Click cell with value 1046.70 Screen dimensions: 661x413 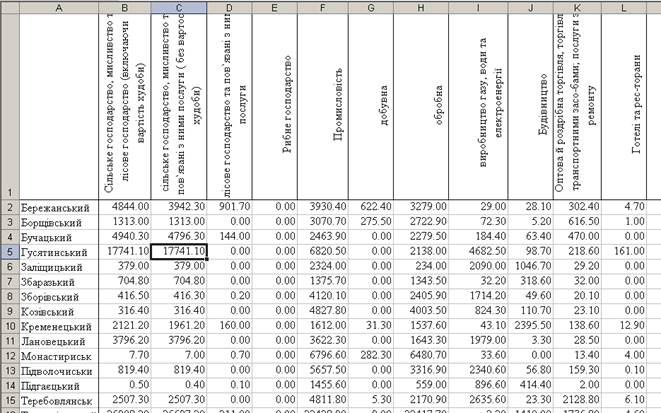(531, 266)
